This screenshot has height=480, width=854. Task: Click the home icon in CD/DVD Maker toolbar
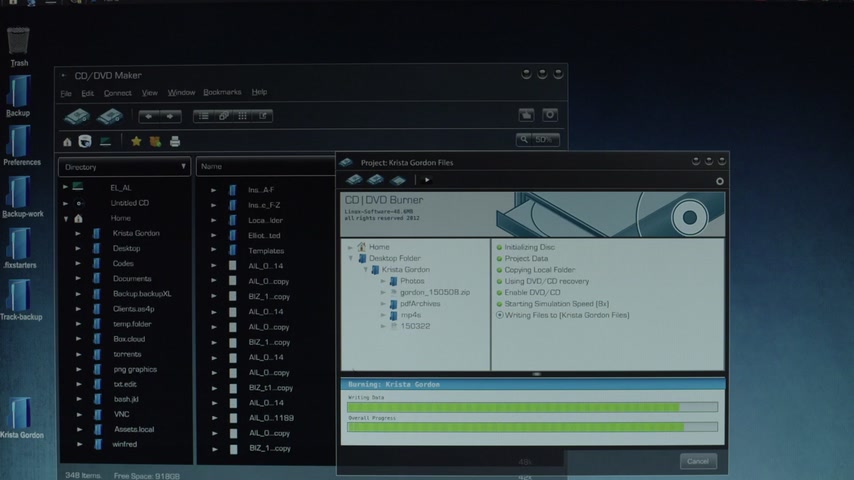pyautogui.click(x=67, y=142)
